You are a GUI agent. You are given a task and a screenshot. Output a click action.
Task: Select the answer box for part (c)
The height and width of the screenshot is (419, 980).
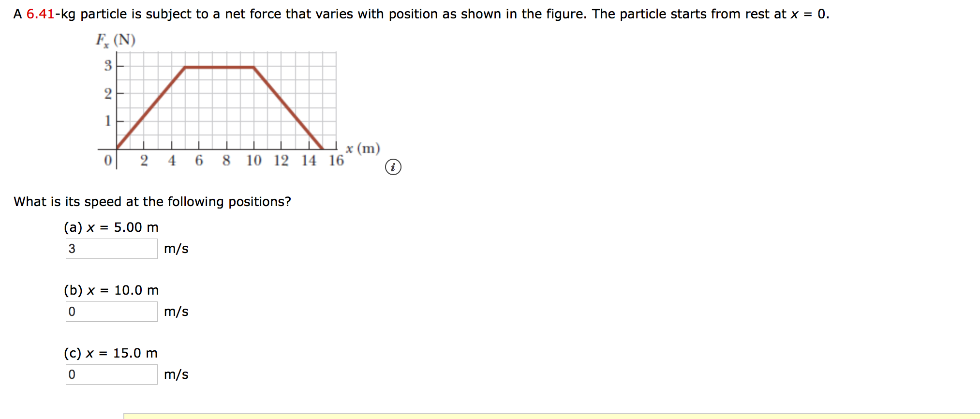(x=111, y=374)
